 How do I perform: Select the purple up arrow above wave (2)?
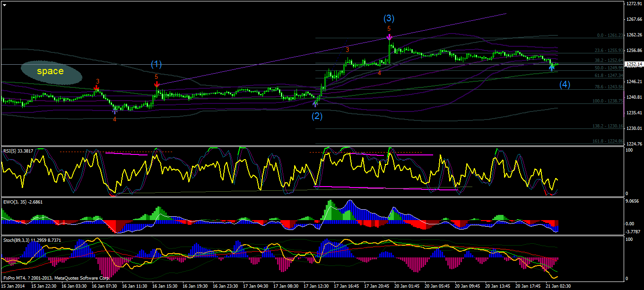tap(316, 104)
